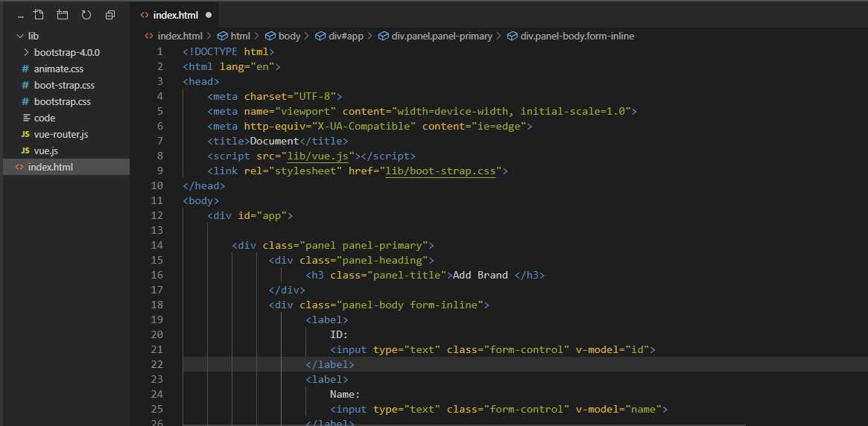Click the New File icon in explorer

38,15
